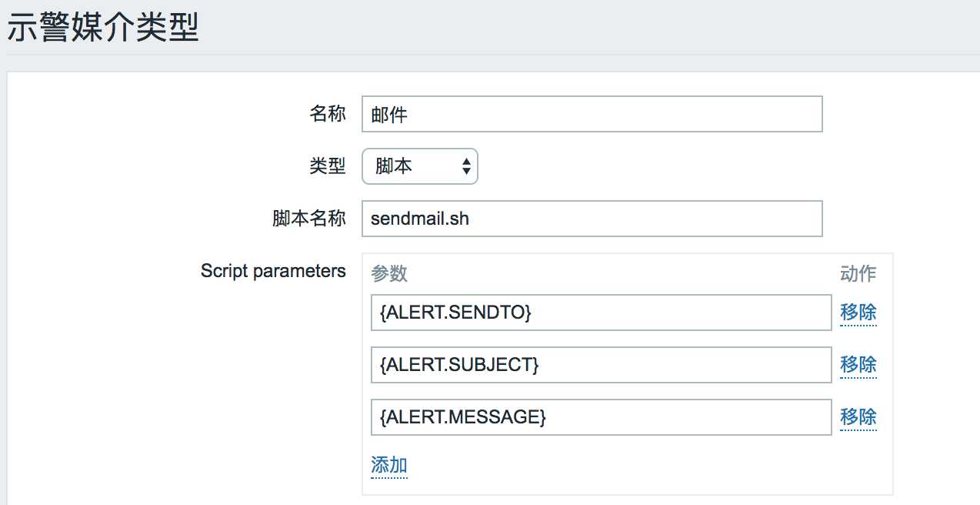
Task: Click the Script parameters label
Action: pyautogui.click(x=273, y=271)
